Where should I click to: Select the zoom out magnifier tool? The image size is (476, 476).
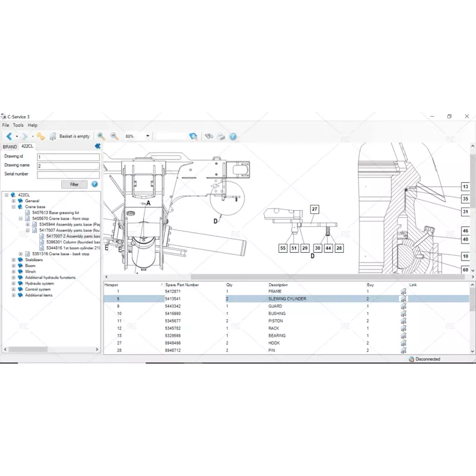point(113,136)
